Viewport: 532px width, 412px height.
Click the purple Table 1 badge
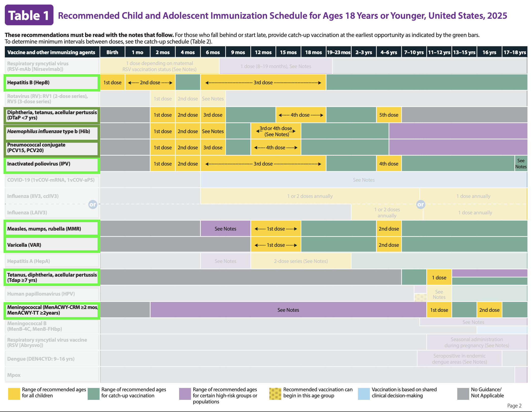click(29, 15)
